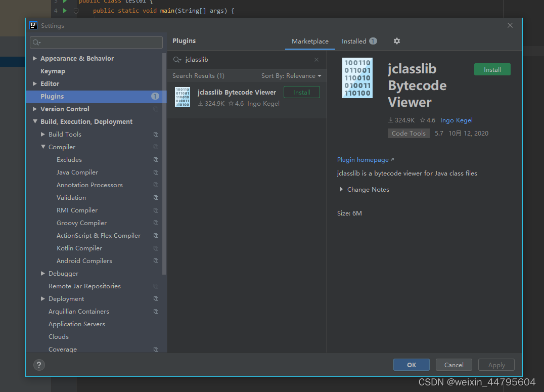Focus the settings search field
This screenshot has width=544, height=392.
96,42
